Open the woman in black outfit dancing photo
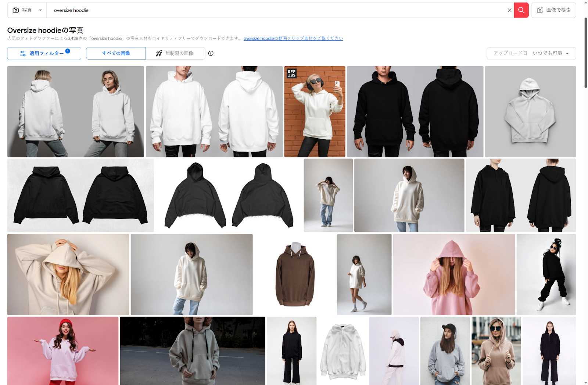588x385 pixels. 546,274
